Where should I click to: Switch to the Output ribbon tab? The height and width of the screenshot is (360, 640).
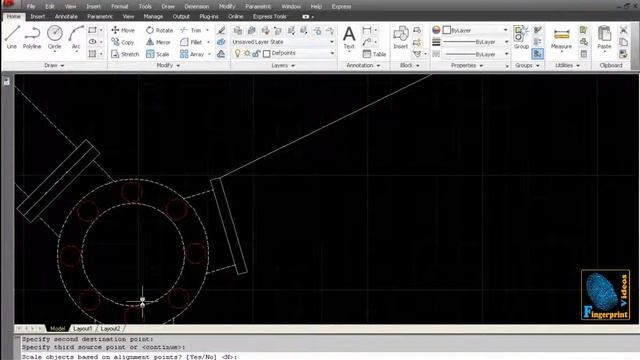coord(181,17)
